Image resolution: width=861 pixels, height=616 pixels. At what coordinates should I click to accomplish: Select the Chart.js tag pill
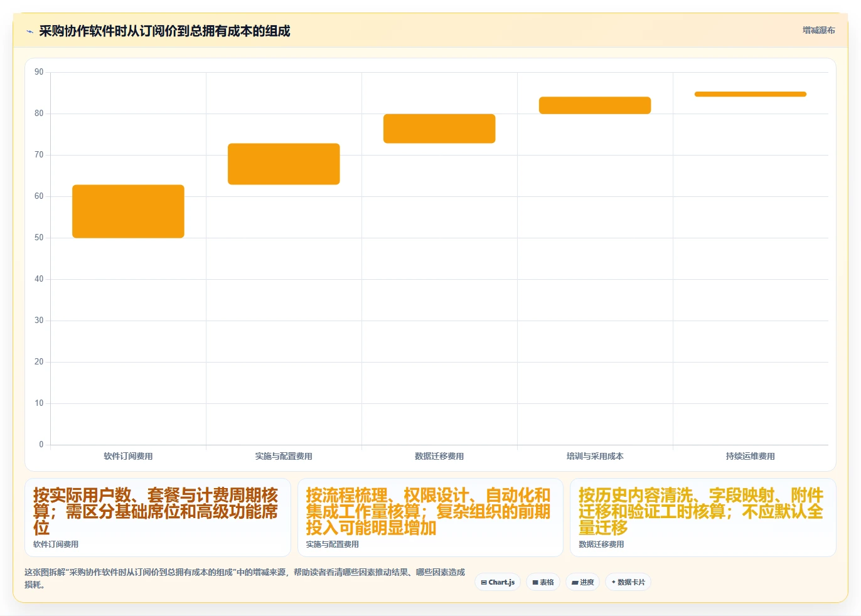[x=498, y=582]
